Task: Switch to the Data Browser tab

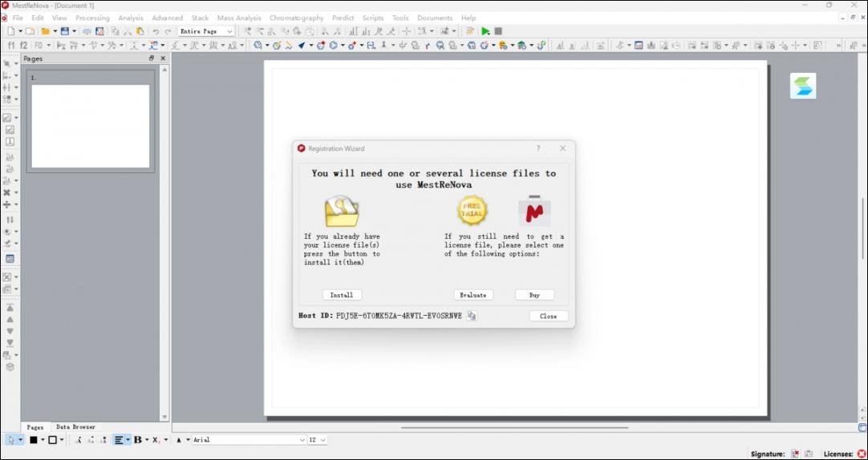Action: click(75, 427)
